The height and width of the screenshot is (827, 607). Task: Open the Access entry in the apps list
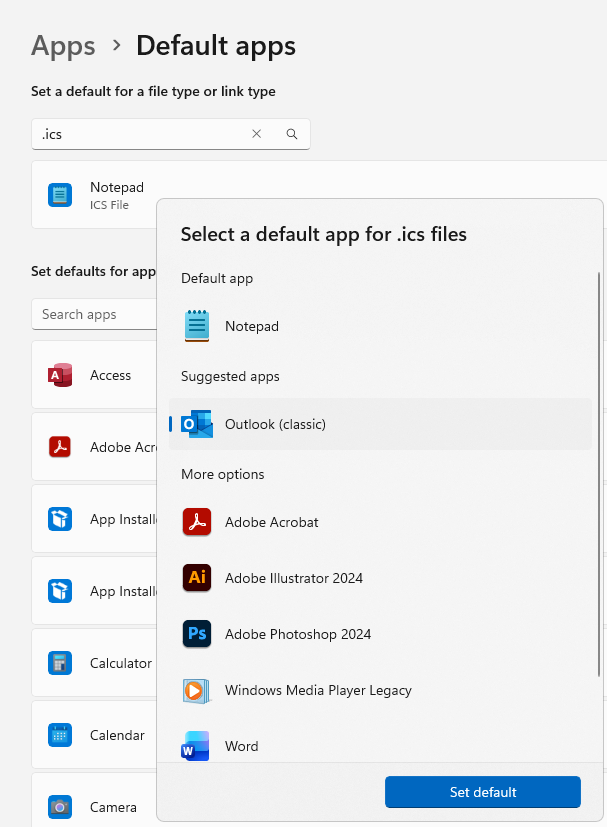pos(94,374)
